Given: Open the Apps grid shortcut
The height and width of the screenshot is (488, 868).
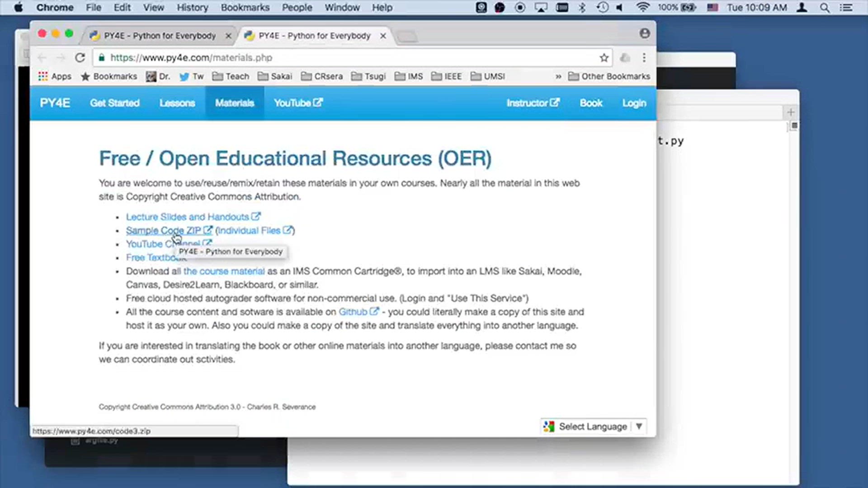Looking at the screenshot, I should coord(55,76).
